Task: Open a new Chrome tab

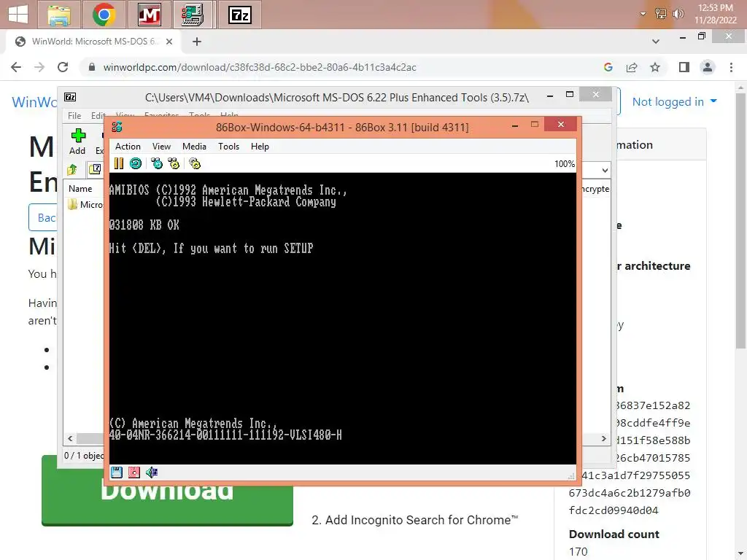Action: coord(197,42)
